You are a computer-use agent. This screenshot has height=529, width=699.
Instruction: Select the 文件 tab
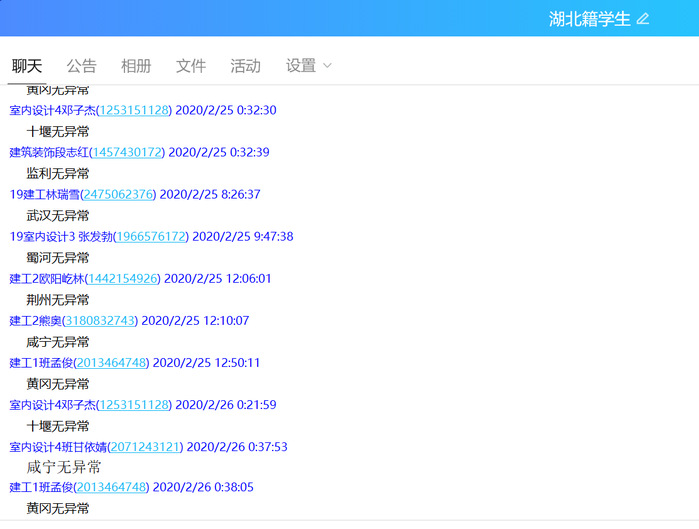[191, 66]
